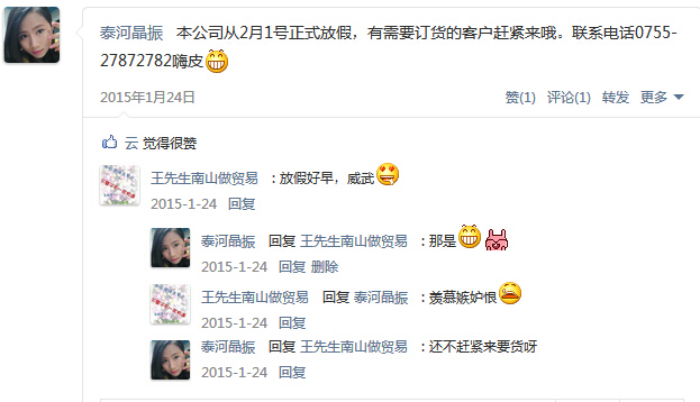Open 评论(1) comments link
The height and width of the screenshot is (402, 700).
click(x=569, y=97)
